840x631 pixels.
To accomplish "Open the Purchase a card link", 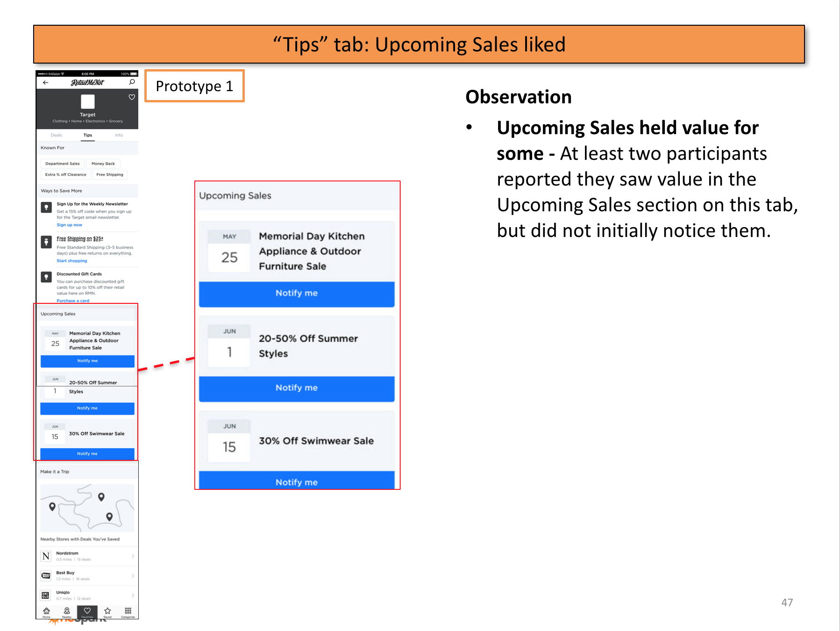I will click(72, 301).
